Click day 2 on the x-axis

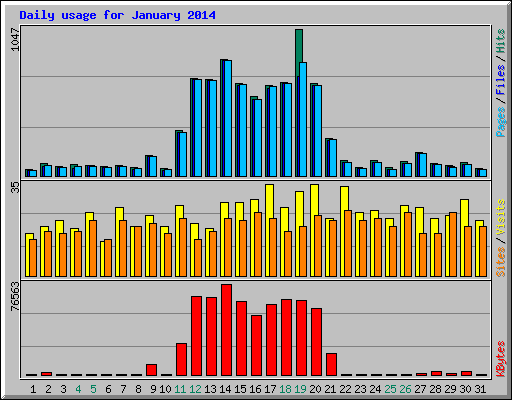point(48,389)
